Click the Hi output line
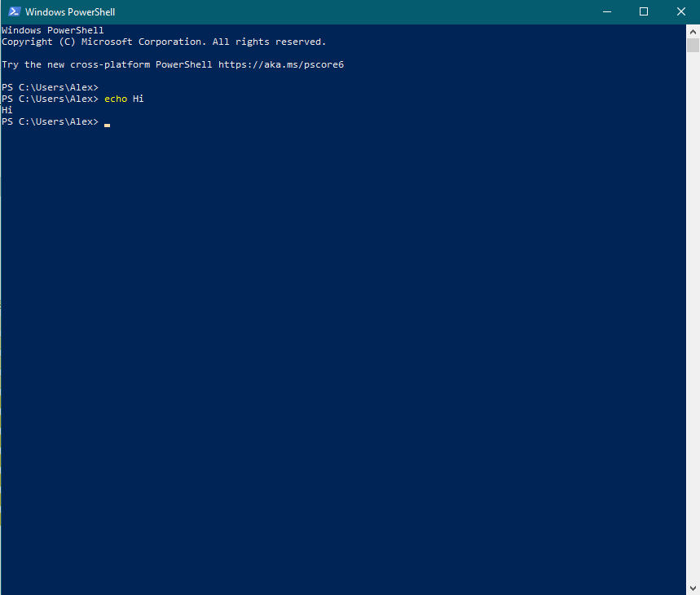Screen dimensions: 700x595 point(7,110)
